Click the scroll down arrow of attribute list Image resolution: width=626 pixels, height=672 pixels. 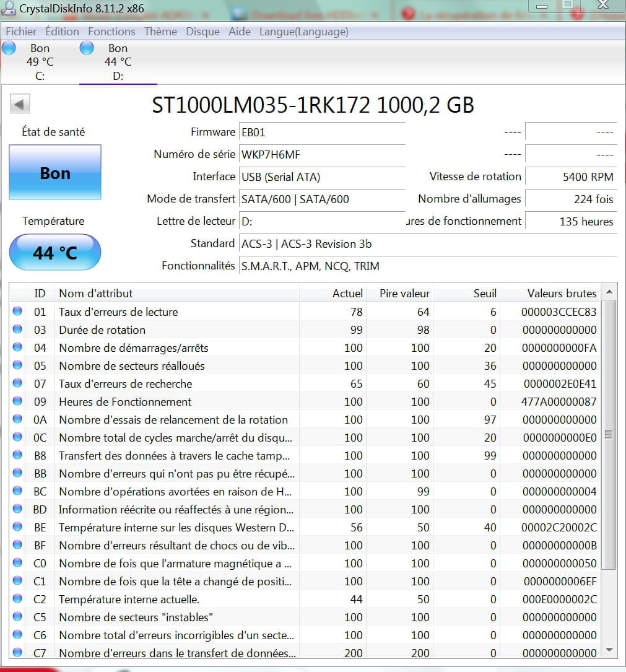(x=609, y=650)
